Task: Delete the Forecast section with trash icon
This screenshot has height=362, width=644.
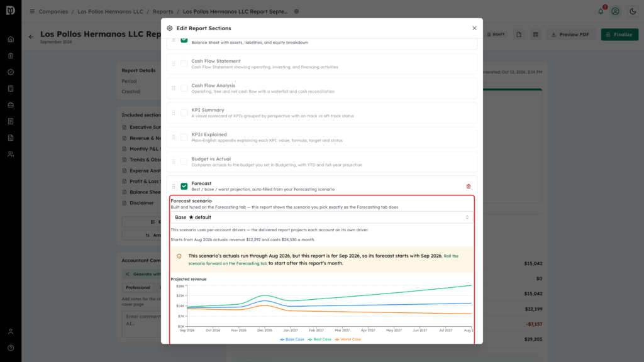Action: click(468, 186)
